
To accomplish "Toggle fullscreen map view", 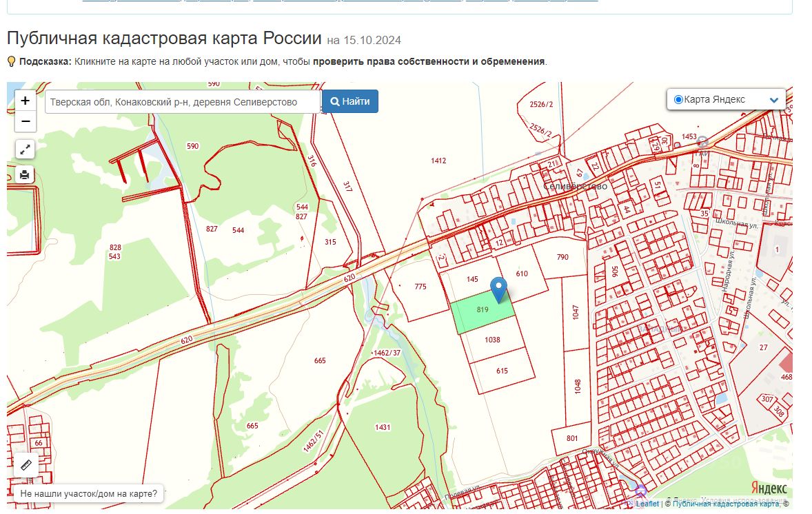I will click(x=25, y=150).
